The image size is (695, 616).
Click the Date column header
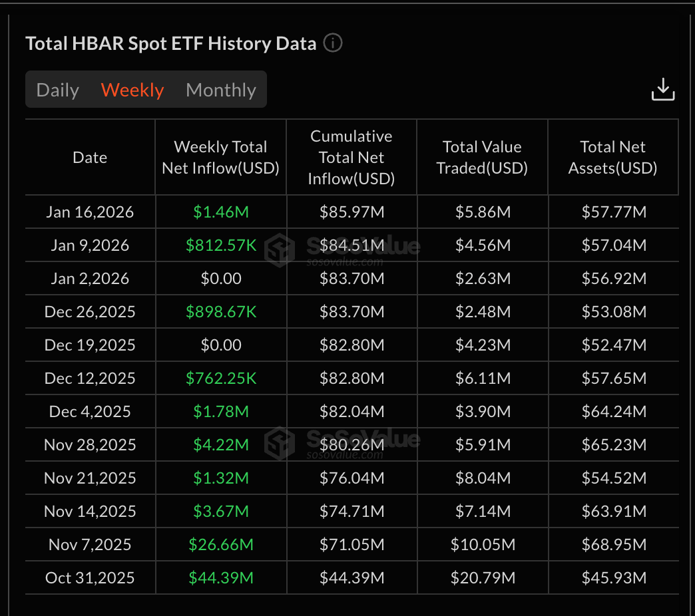tap(89, 157)
